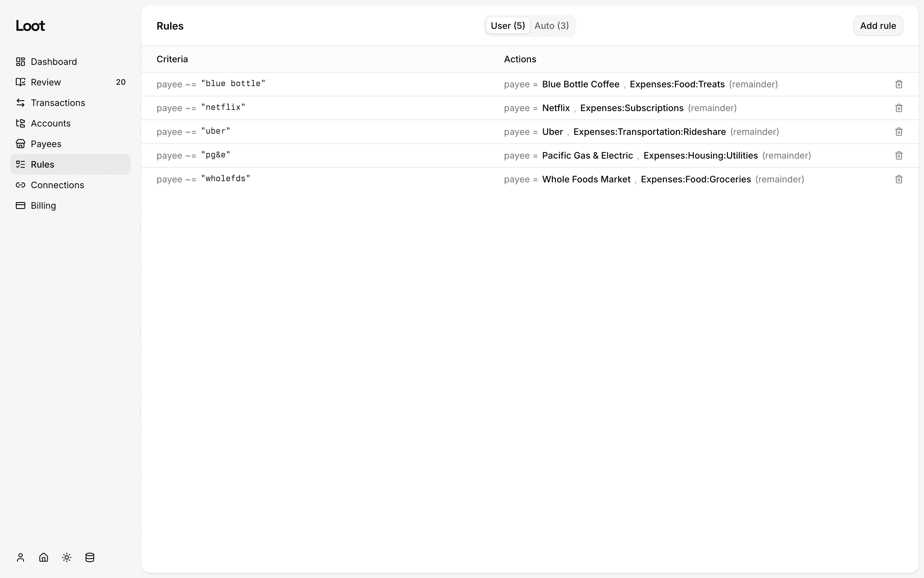Click Whole Foods Market payee
The width and height of the screenshot is (924, 578).
586,179
